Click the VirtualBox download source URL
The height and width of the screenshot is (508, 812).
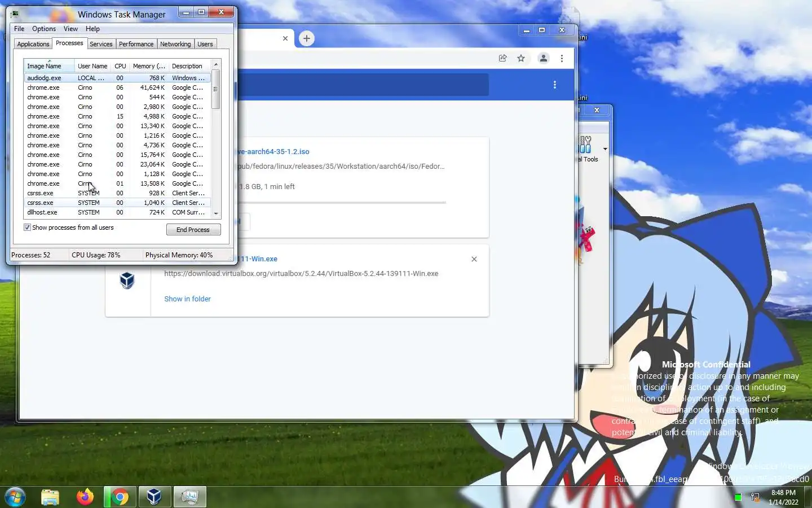[x=301, y=274]
